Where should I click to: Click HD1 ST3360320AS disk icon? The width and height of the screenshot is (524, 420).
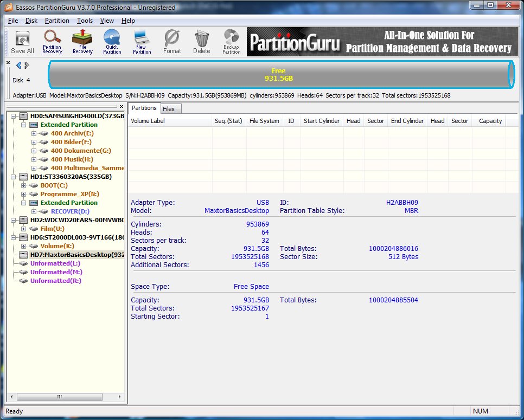point(23,177)
